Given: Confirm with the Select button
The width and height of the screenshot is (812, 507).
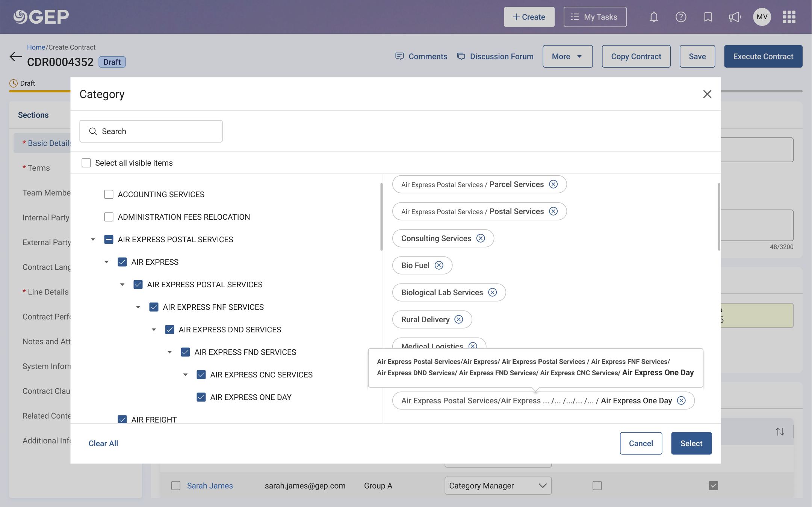Looking at the screenshot, I should click(x=691, y=444).
